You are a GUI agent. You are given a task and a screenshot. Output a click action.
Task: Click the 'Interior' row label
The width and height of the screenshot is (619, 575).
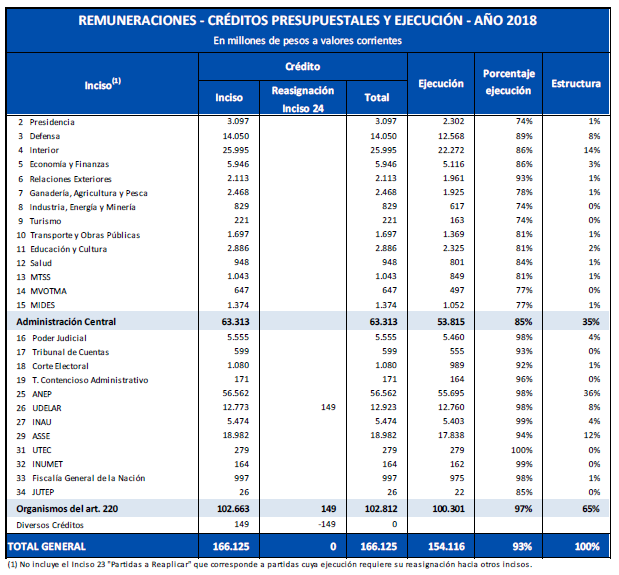[44, 150]
